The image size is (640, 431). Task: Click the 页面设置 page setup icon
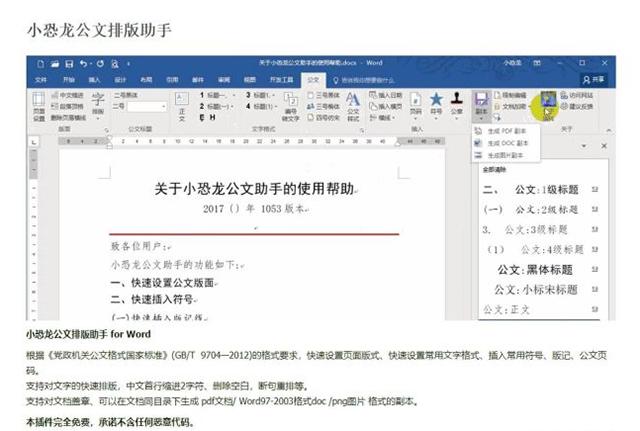click(x=39, y=107)
